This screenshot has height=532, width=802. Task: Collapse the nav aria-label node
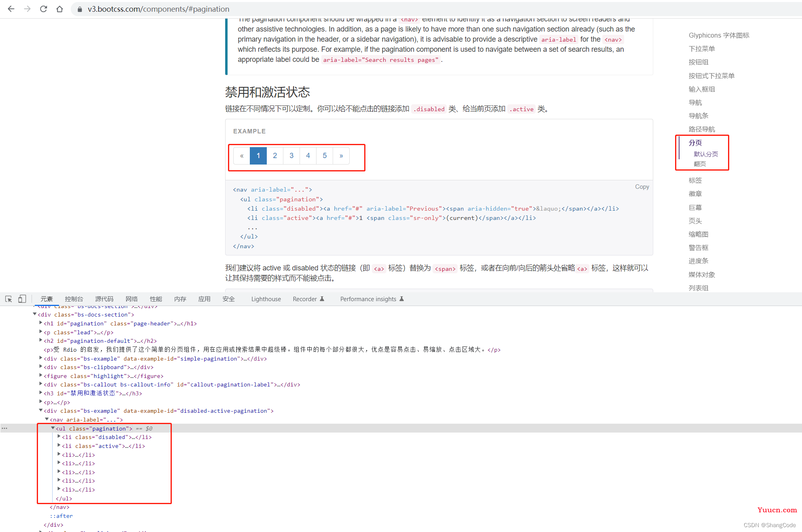coord(47,419)
